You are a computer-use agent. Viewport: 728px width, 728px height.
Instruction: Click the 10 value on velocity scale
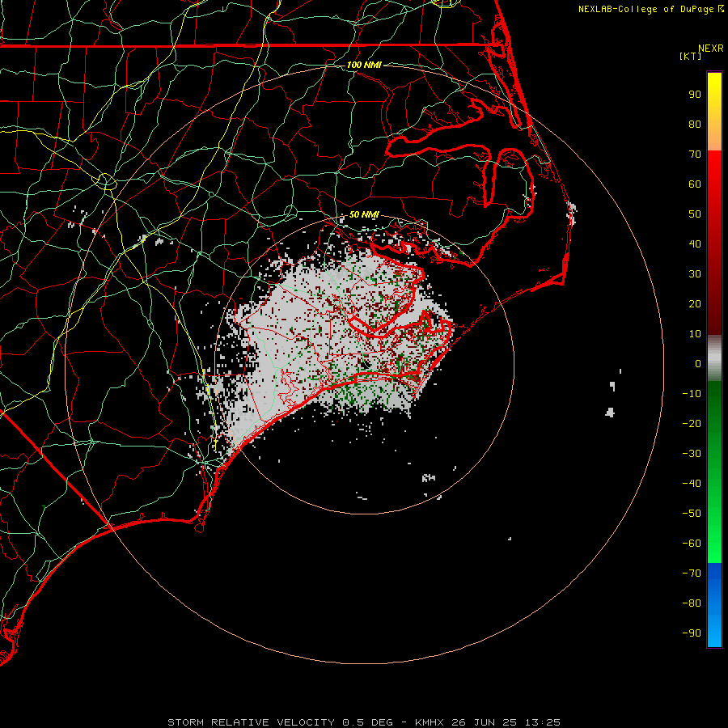(x=695, y=334)
